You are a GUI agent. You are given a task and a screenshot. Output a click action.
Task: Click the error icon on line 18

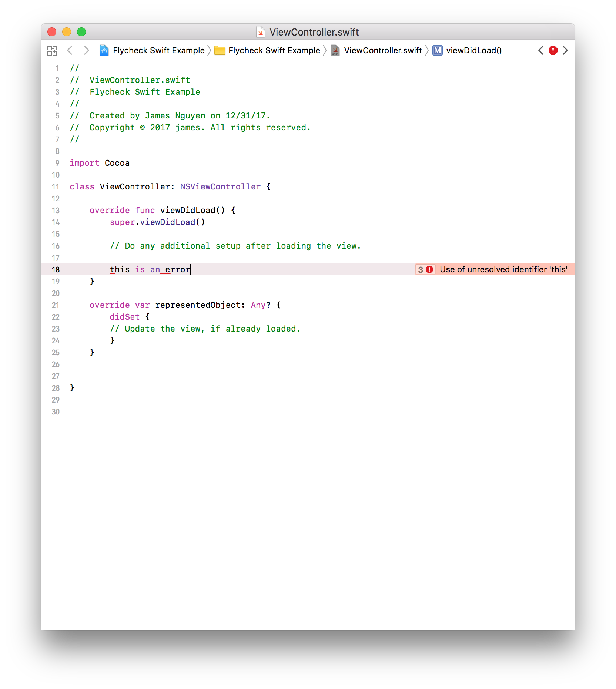click(x=429, y=269)
